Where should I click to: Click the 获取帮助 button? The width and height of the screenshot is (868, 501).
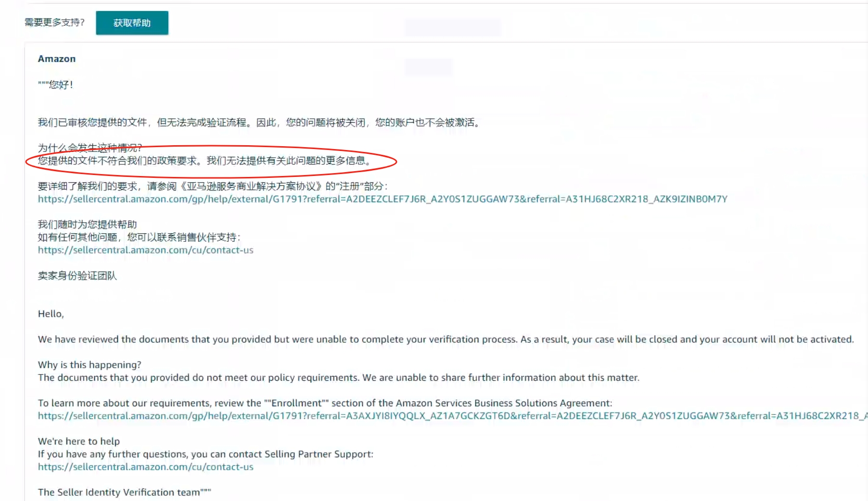point(132,23)
